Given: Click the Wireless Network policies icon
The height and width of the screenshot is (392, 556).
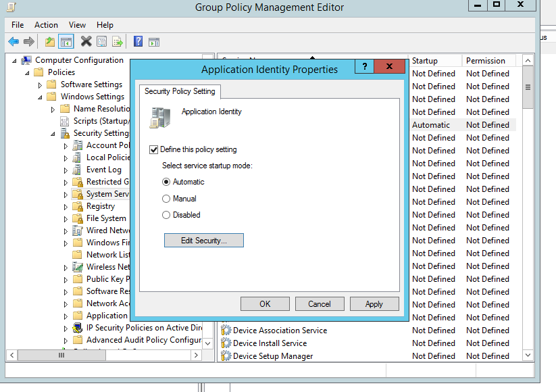Looking at the screenshot, I should point(77,266).
